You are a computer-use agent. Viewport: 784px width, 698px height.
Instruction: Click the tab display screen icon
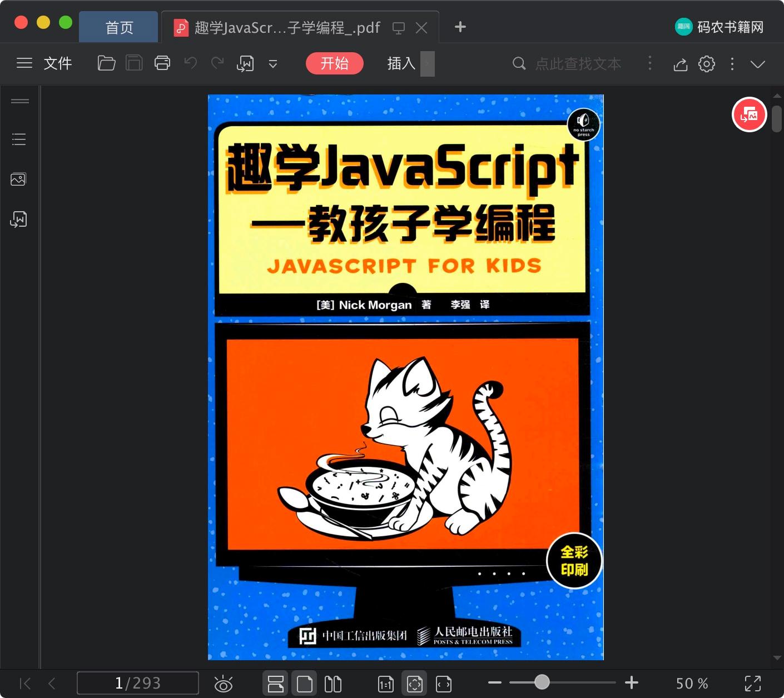tap(399, 28)
